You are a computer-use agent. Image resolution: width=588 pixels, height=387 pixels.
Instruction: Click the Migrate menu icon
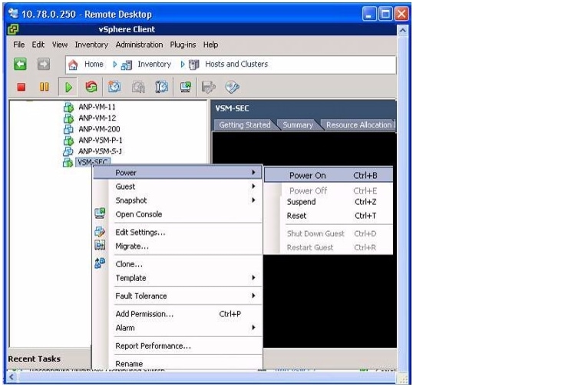tap(100, 246)
